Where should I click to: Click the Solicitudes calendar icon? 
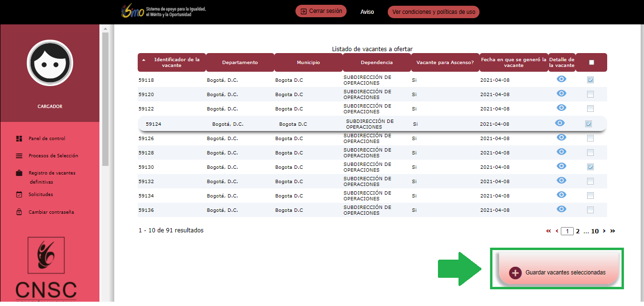[x=19, y=195]
